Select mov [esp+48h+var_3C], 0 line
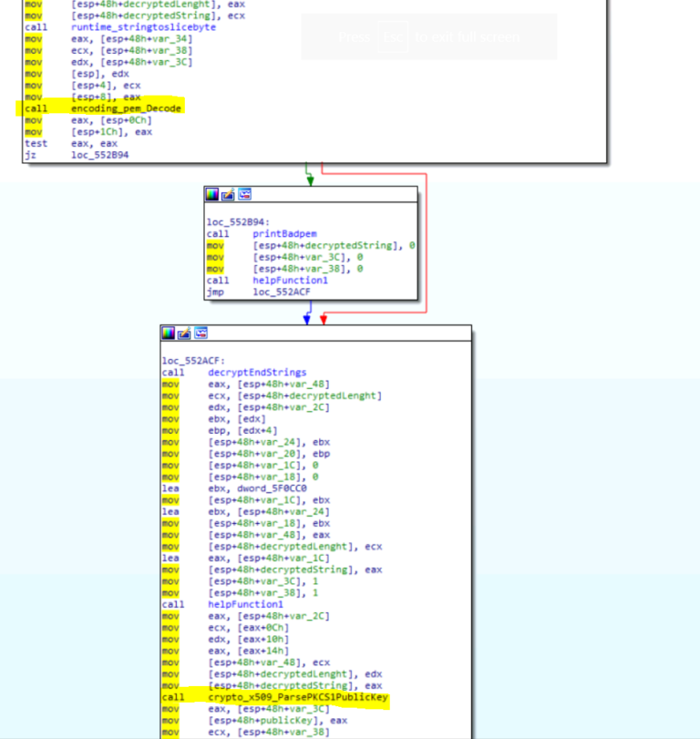700x739 pixels. [x=284, y=257]
